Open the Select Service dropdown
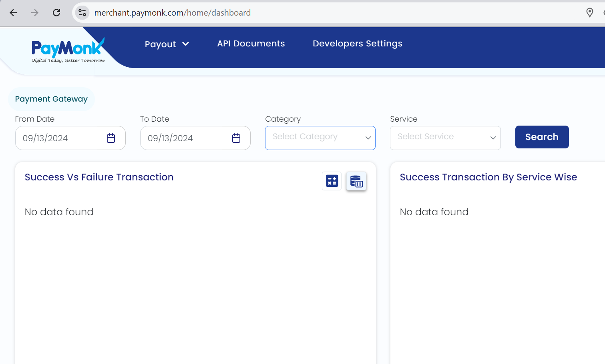 [x=445, y=138]
